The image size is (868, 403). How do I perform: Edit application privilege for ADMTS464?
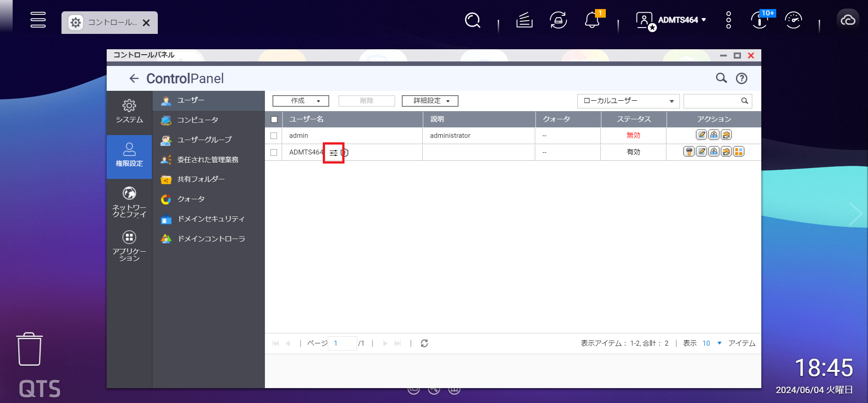739,152
